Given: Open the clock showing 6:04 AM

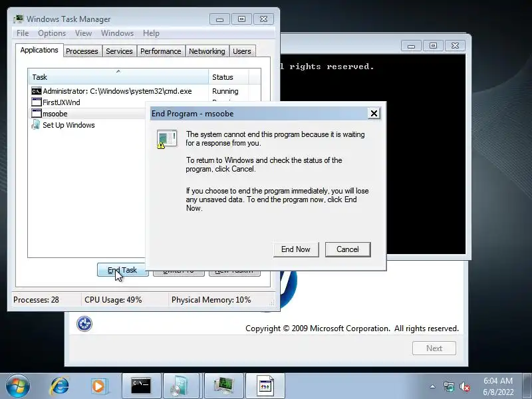Looking at the screenshot, I should pos(498,386).
